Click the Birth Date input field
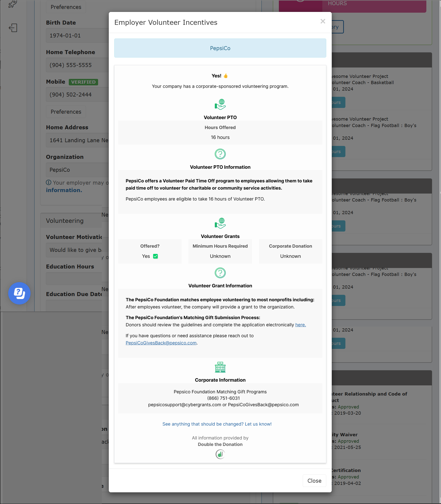The height and width of the screenshot is (504, 441). [77, 35]
